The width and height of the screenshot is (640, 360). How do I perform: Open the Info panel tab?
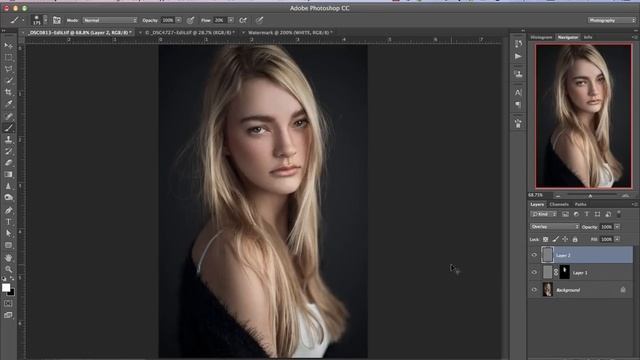point(588,37)
